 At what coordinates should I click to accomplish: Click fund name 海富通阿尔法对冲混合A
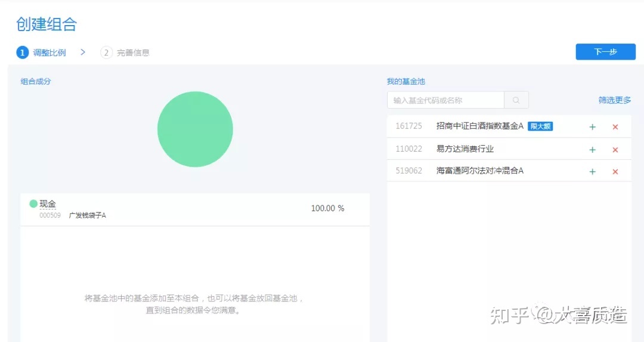[x=479, y=171]
